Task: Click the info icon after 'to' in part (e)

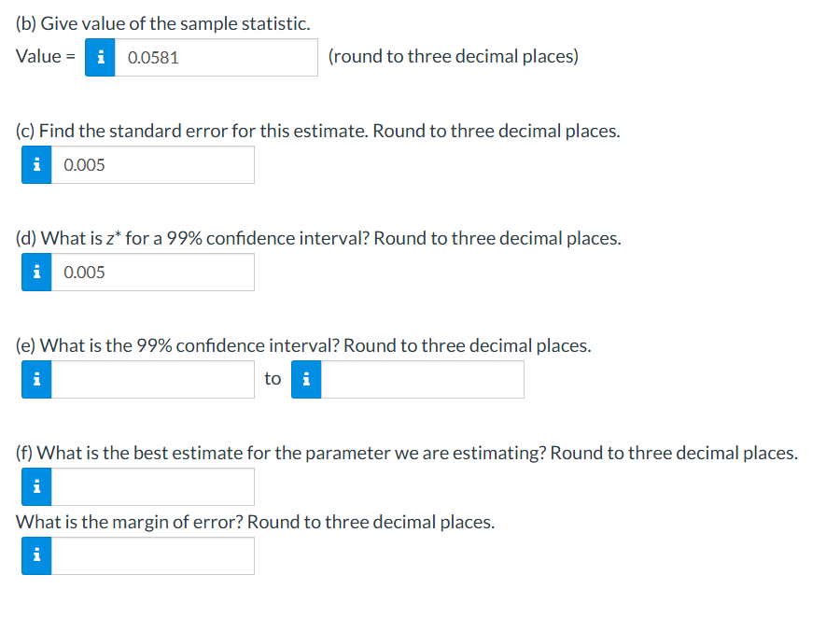Action: pyautogui.click(x=305, y=379)
